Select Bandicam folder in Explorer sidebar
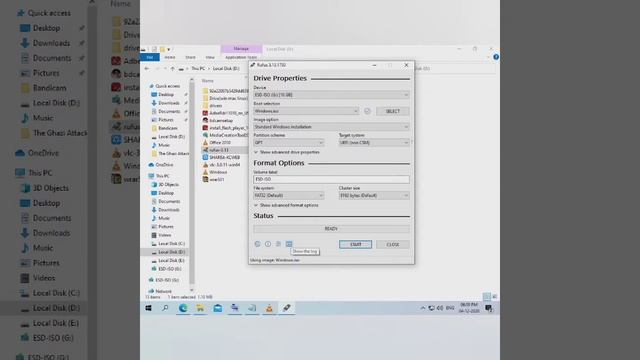Image resolution: width=640 pixels, height=360 pixels. (167, 128)
